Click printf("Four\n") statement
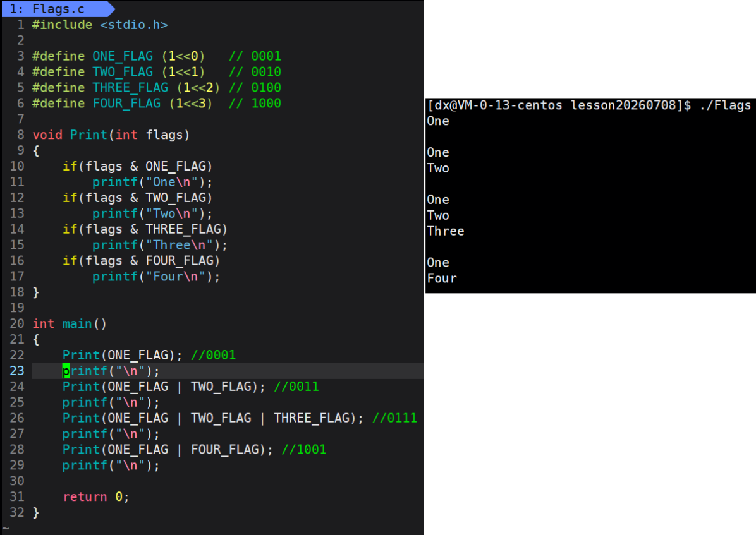The image size is (756, 535). (156, 277)
